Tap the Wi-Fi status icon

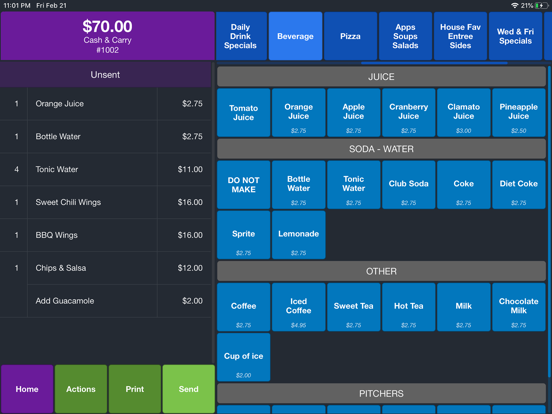[515, 5]
